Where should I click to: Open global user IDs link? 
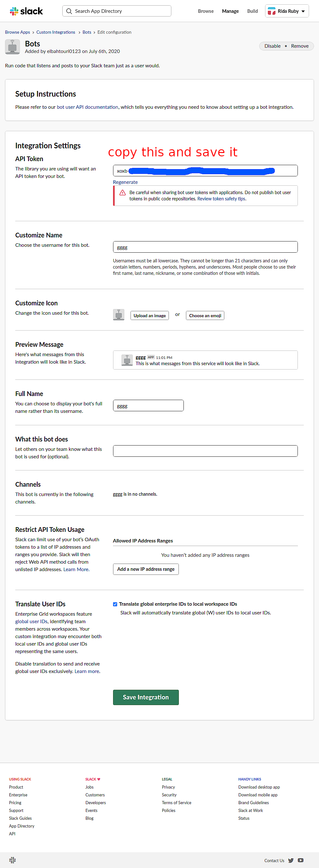[x=31, y=622]
